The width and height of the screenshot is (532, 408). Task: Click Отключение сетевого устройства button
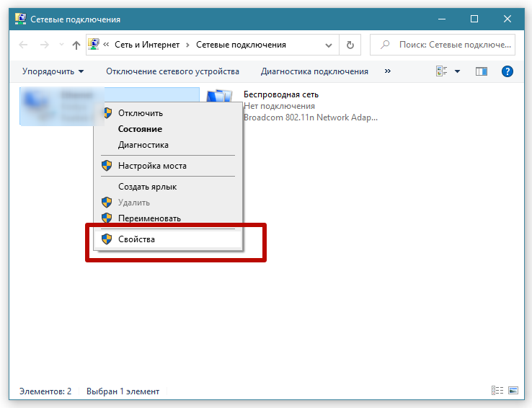[172, 71]
